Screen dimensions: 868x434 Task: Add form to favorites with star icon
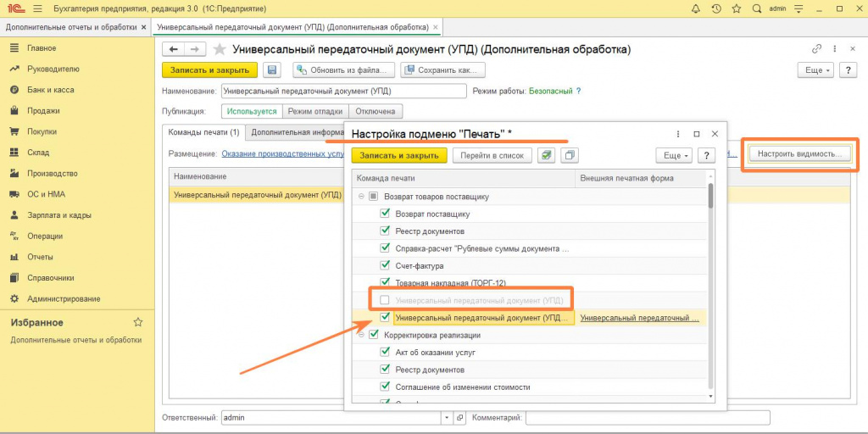(x=220, y=49)
